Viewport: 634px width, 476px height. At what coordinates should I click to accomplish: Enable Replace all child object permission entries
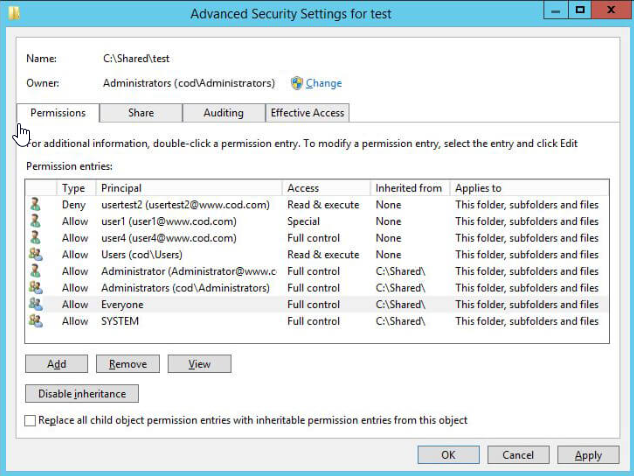point(30,421)
